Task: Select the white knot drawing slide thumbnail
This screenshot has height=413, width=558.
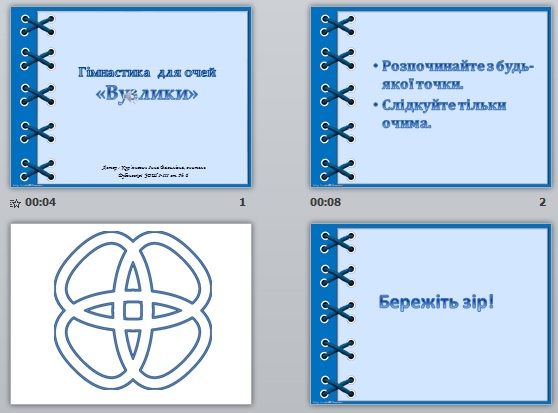Action: (131, 314)
